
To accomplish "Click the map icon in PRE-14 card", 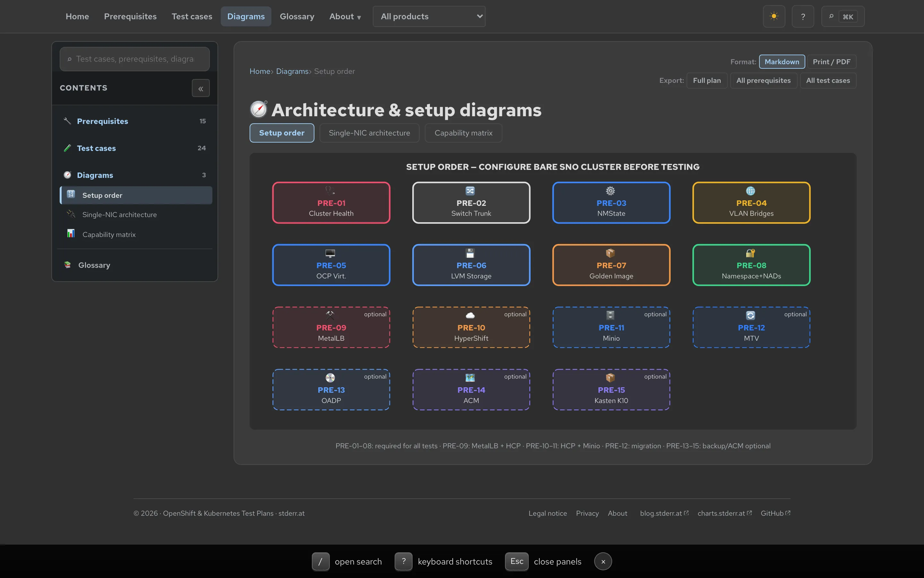I will (x=470, y=378).
